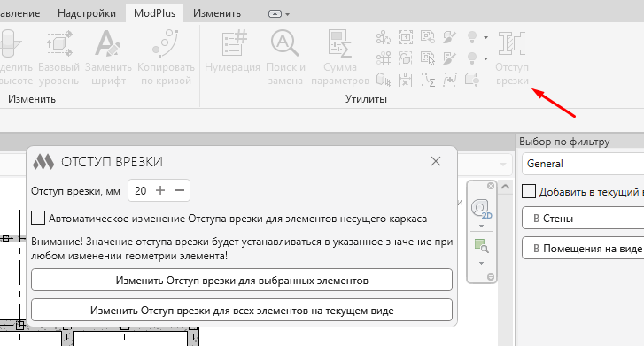Expand the top light bulb dropdown arrow

(x=485, y=37)
